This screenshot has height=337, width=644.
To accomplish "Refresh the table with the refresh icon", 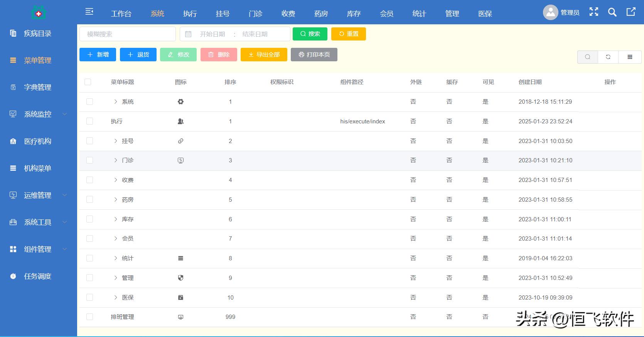I will [608, 57].
